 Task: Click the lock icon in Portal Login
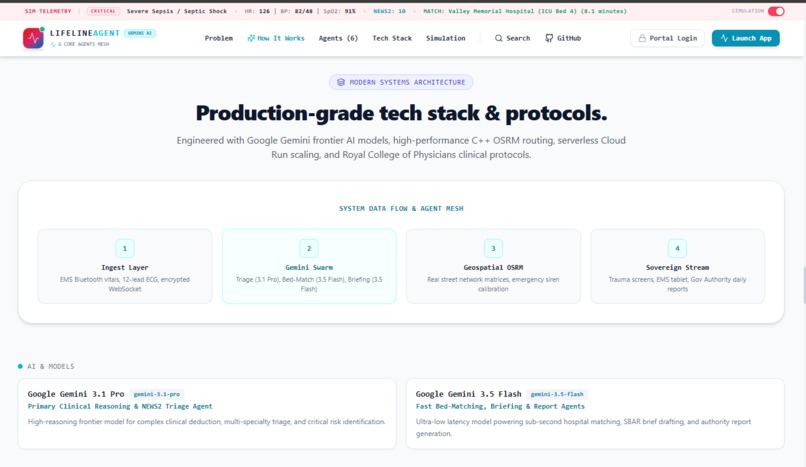coord(642,38)
